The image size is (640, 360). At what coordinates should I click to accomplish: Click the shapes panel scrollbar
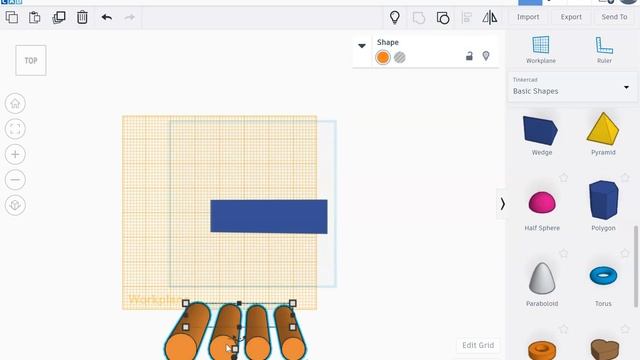coord(636,266)
